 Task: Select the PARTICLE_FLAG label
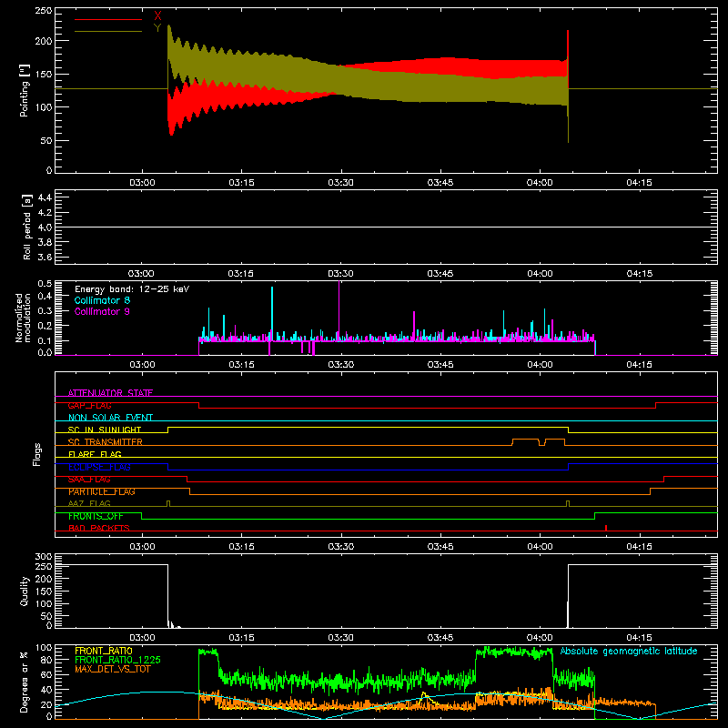pos(102,491)
